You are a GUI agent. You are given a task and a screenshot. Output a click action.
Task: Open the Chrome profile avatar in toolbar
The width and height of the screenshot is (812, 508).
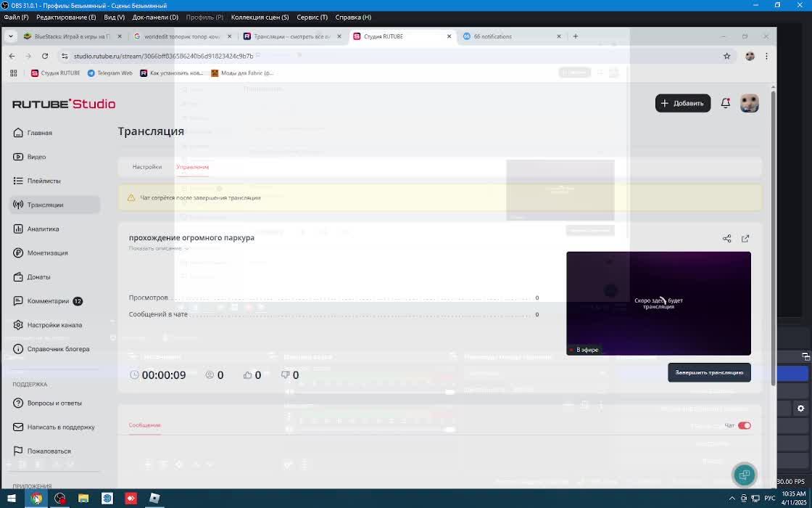pyautogui.click(x=750, y=56)
